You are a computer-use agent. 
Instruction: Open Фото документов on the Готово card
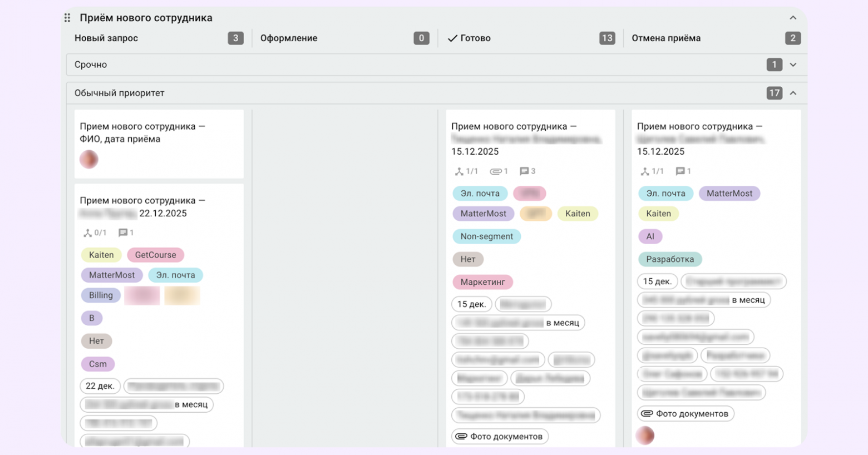coord(500,437)
